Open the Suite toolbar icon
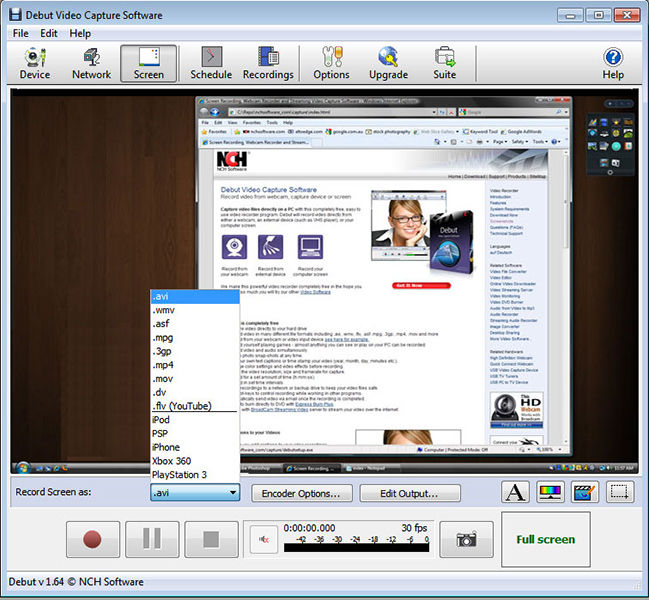Viewport: 649px width, 600px height. point(444,62)
